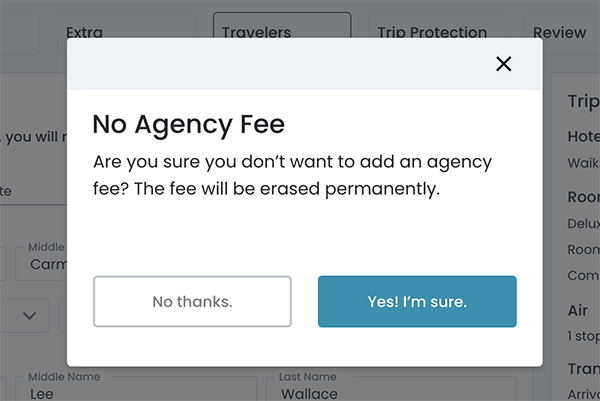Click the Trip summary panel heading
This screenshot has height=401, width=600.
tap(582, 101)
